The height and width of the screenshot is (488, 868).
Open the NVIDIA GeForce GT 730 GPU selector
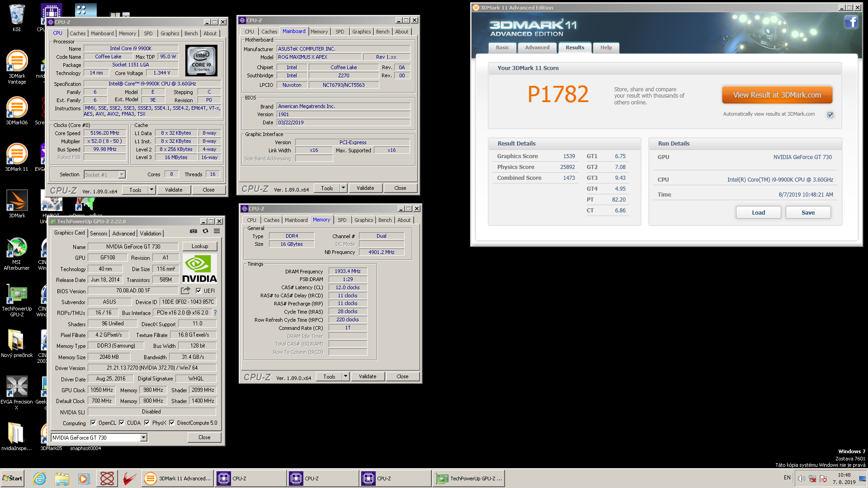tap(99, 437)
